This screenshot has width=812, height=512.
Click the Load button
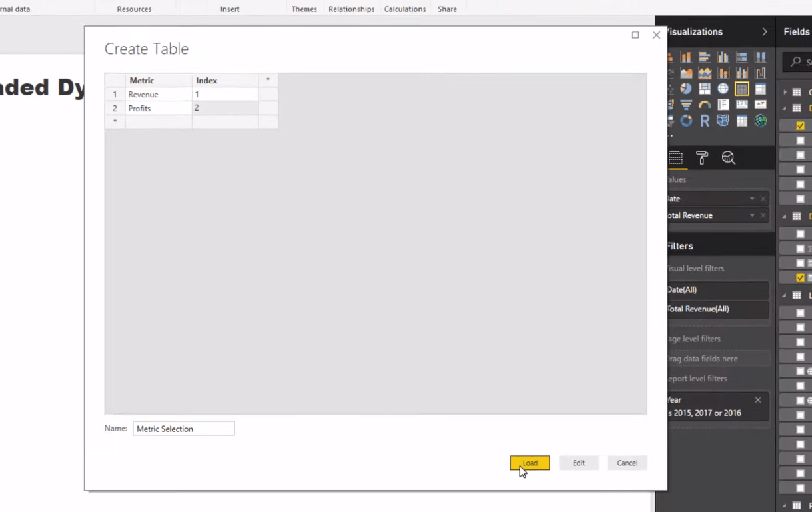coord(530,463)
